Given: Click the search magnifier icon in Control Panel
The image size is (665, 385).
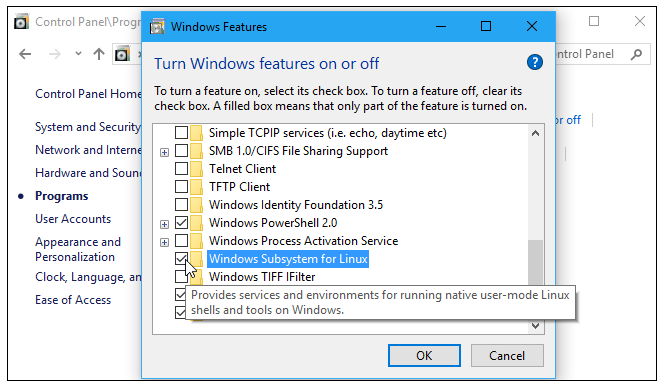Looking at the screenshot, I should pyautogui.click(x=636, y=54).
